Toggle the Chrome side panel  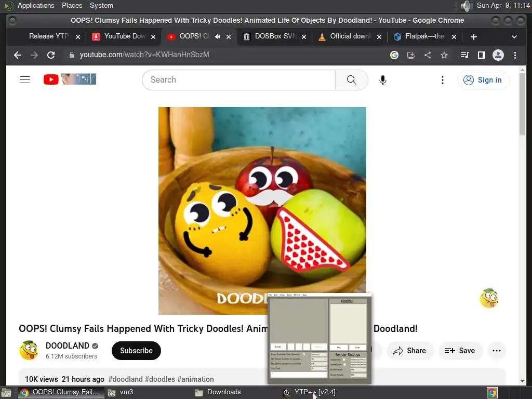pos(481,55)
